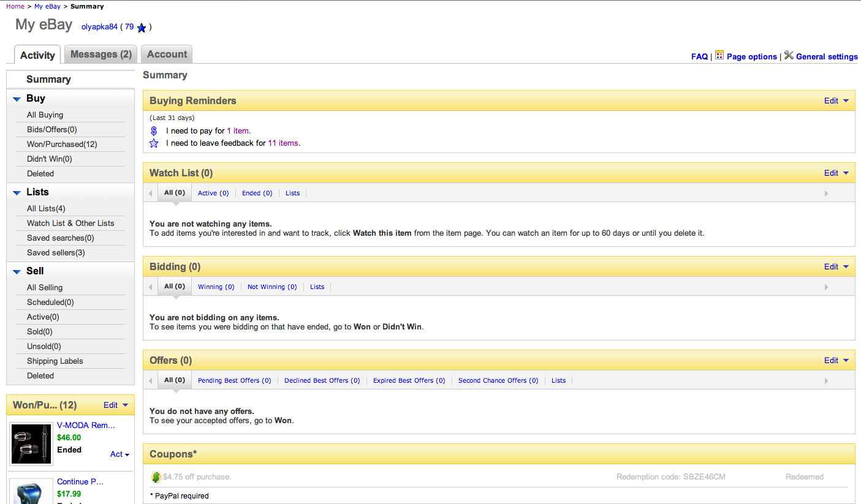861x504 pixels.
Task: Select Ended (0) tab in Watch List
Action: 257,194
